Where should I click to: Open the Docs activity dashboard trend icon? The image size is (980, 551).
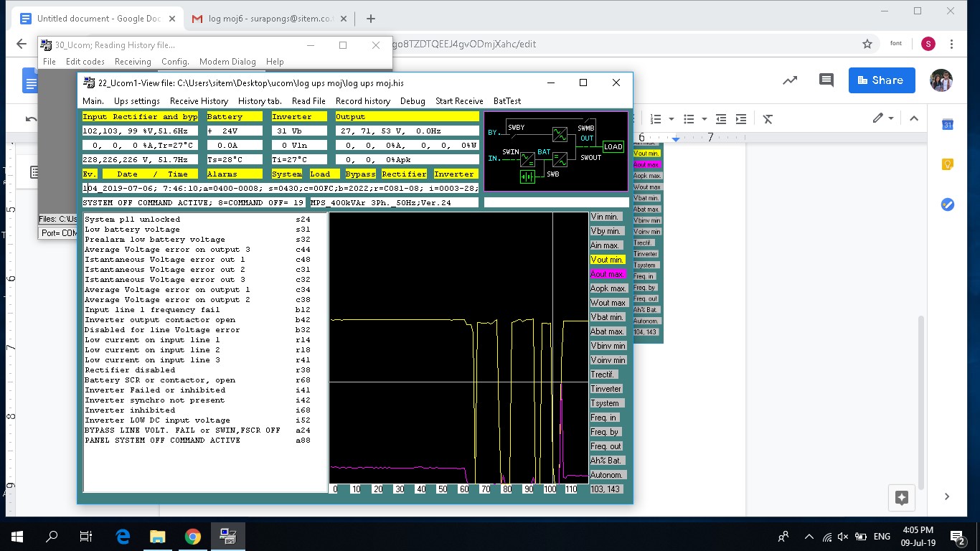coord(790,80)
